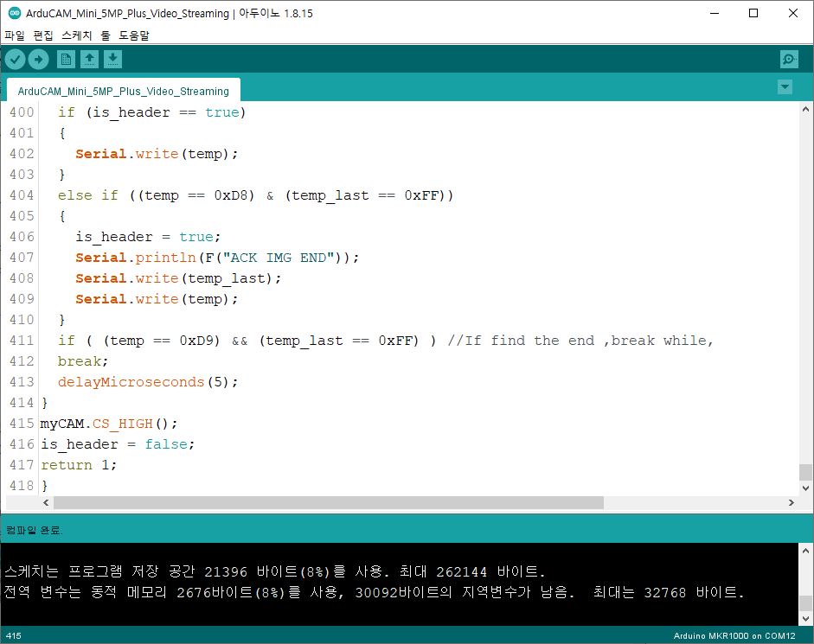The width and height of the screenshot is (814, 644).
Task: Click the 'else if' line 404
Action: click(255, 195)
